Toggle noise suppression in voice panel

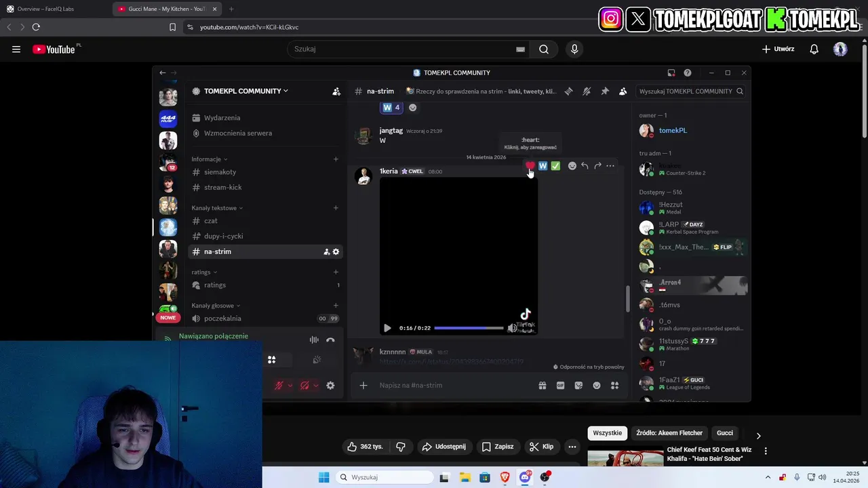[x=314, y=340]
